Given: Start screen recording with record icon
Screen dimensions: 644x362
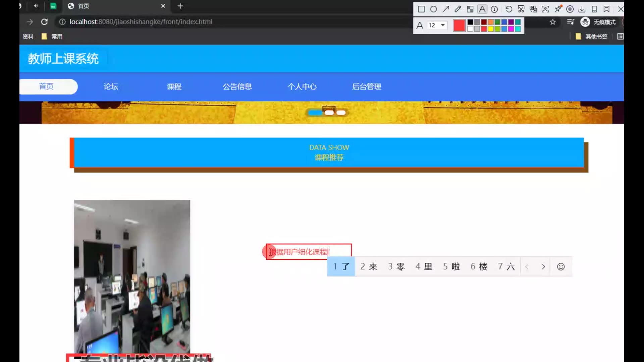Looking at the screenshot, I should point(570,9).
